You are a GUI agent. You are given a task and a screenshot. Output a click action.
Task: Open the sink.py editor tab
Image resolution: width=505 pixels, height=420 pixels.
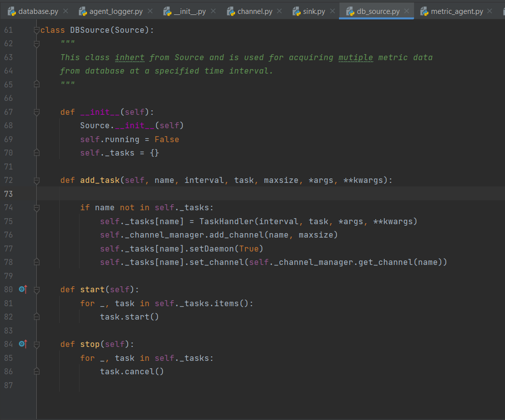tap(314, 11)
